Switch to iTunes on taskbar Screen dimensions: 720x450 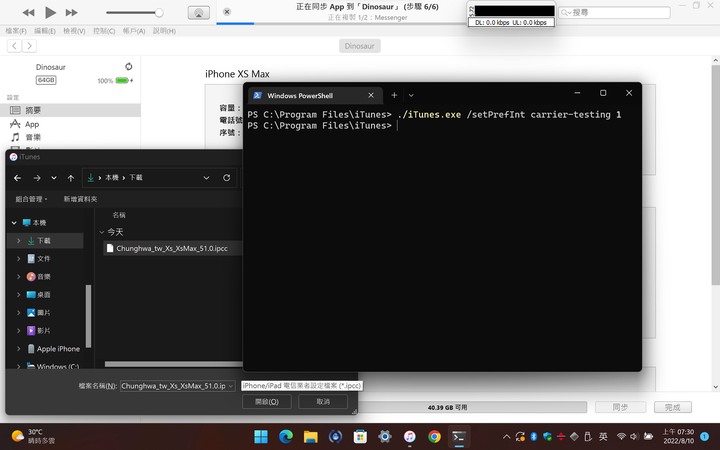(410, 437)
